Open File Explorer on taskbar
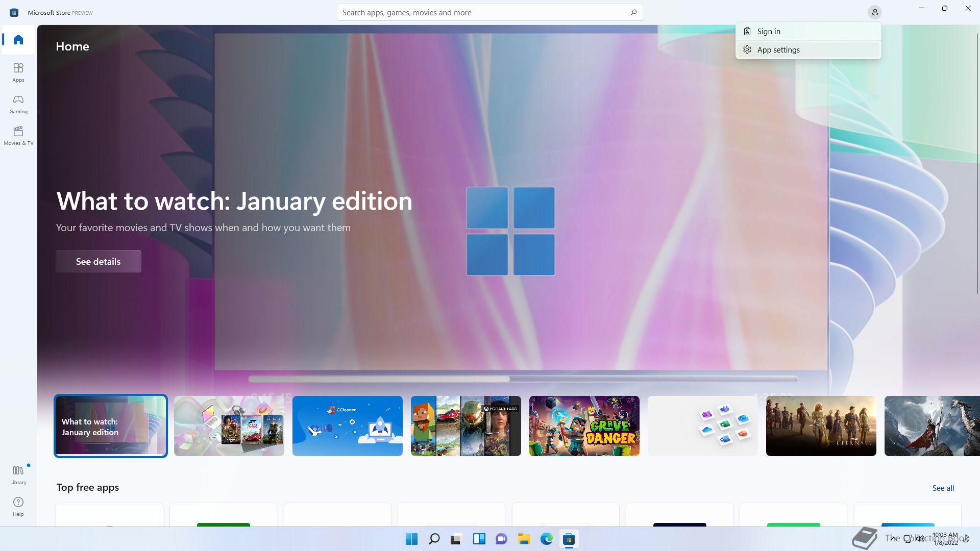This screenshot has height=551, width=980. pyautogui.click(x=524, y=539)
